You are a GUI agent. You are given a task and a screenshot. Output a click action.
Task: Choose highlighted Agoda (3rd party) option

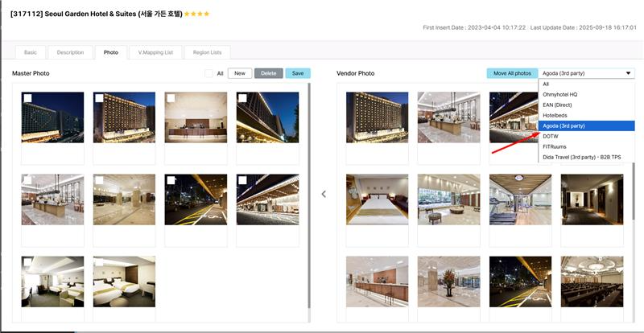[x=586, y=125]
